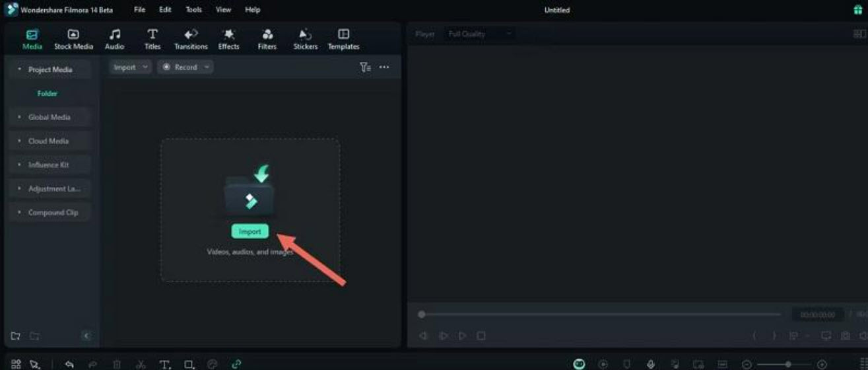Click the timeline layout grid icon

16,364
